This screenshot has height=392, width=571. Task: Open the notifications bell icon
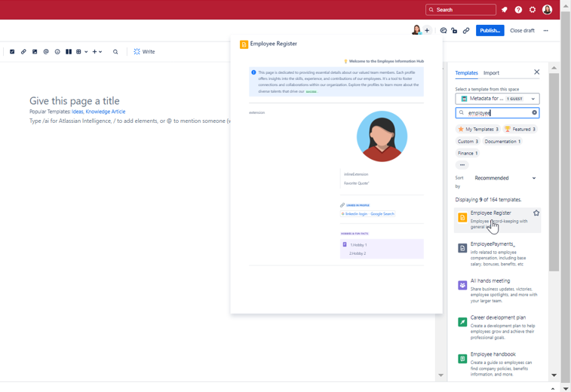pos(505,10)
